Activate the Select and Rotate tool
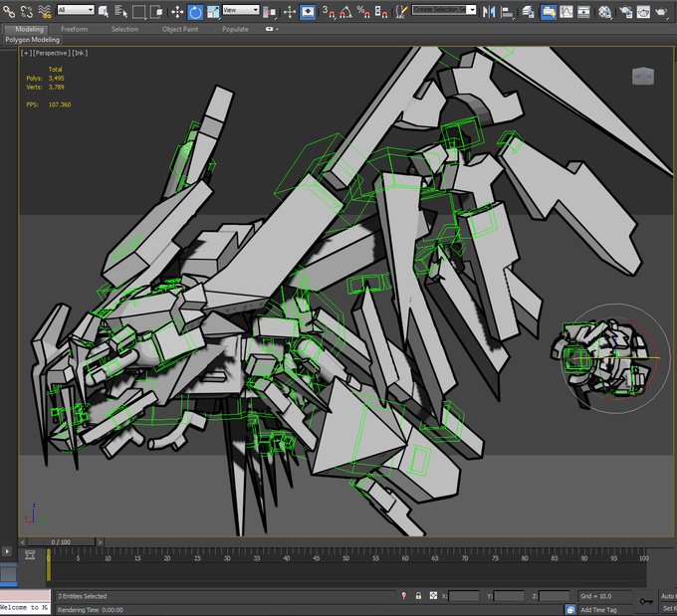Image resolution: width=677 pixels, height=616 pixels. point(195,11)
